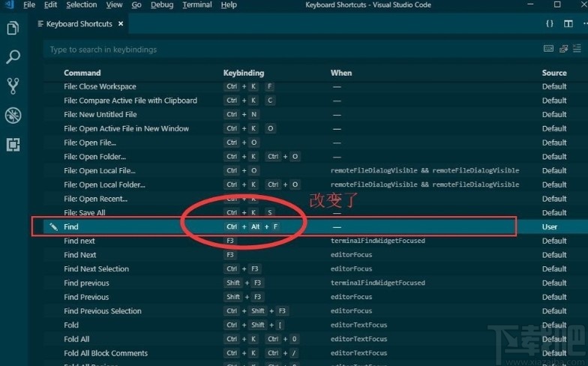This screenshot has width=588, height=366.
Task: Click the Source column header
Action: (x=554, y=73)
